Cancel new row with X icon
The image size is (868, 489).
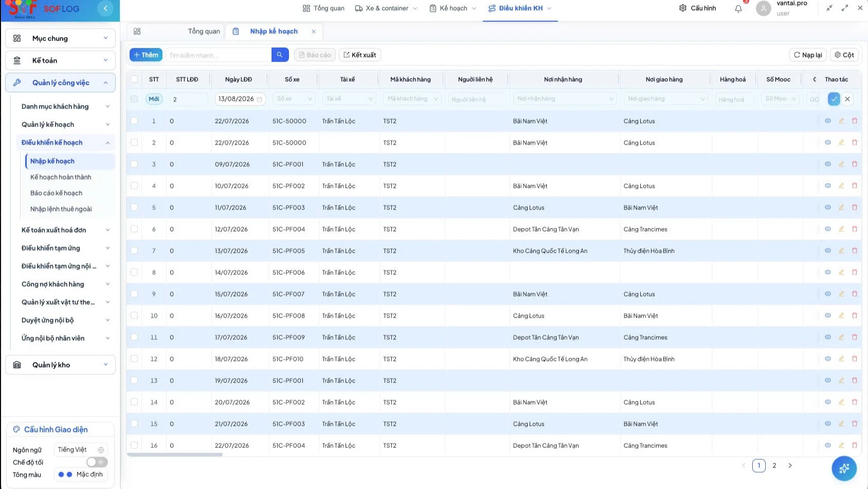tap(847, 99)
